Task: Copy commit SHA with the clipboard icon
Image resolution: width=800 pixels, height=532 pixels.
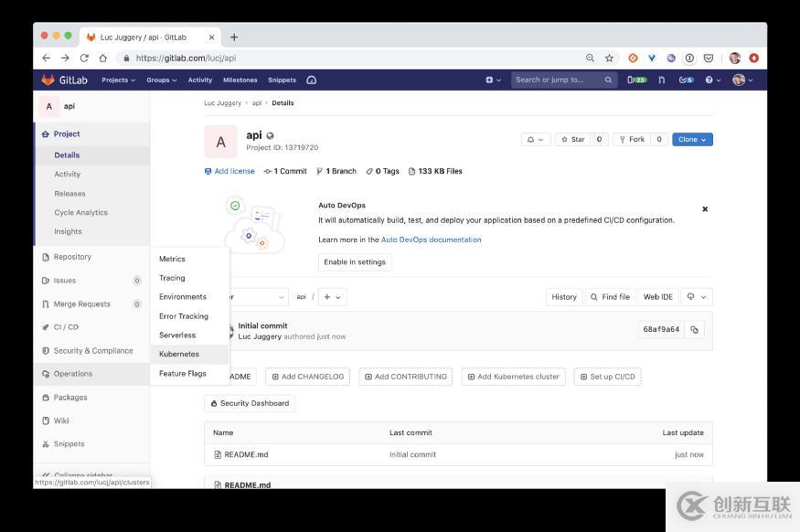Action: (694, 329)
